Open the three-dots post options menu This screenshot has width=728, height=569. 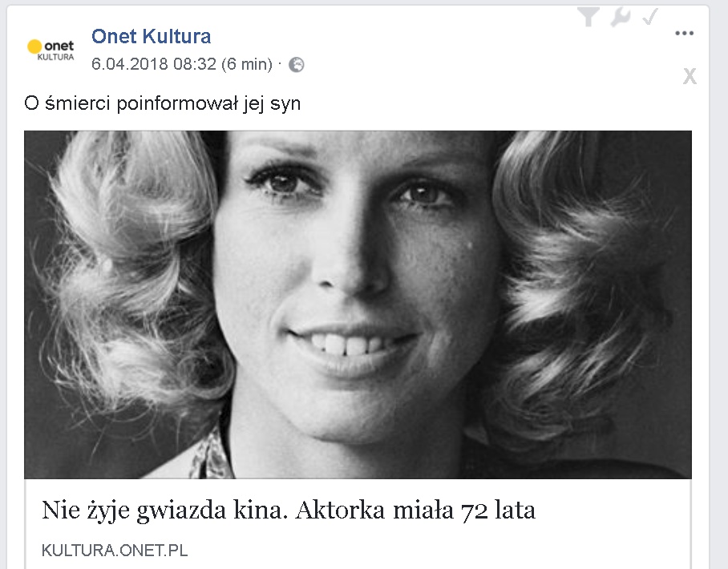(x=685, y=33)
